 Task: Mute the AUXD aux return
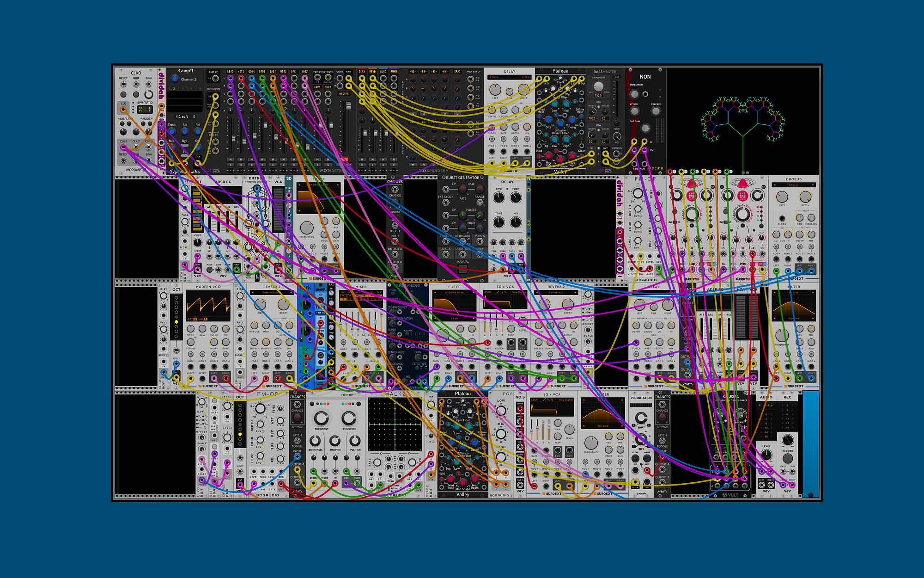(394, 160)
